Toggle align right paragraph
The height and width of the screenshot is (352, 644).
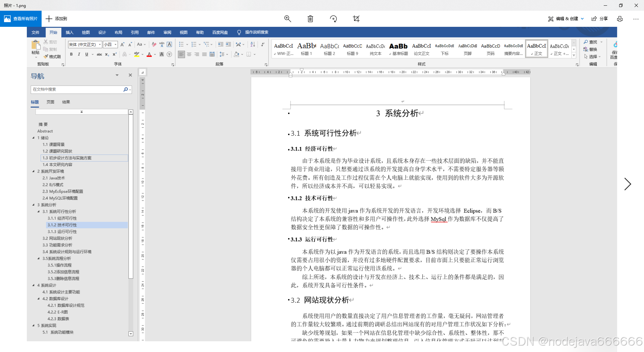(x=197, y=54)
